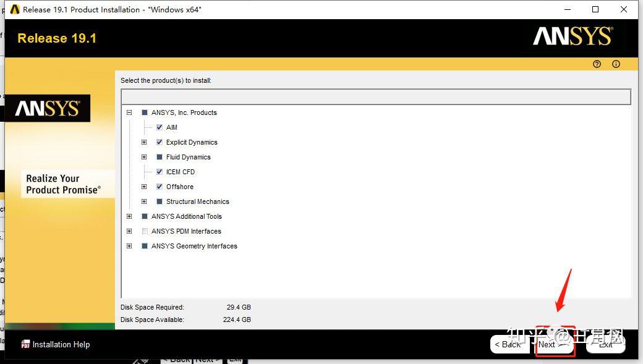Click the circled information icon
Viewport: 643px width, 364px height.
(616, 64)
